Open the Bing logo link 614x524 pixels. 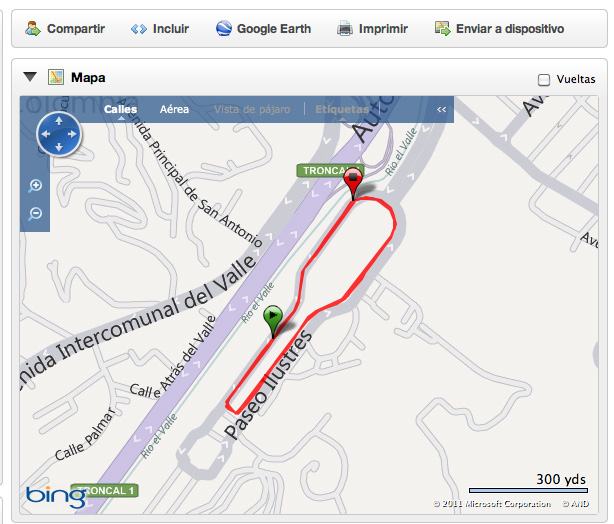(x=56, y=497)
